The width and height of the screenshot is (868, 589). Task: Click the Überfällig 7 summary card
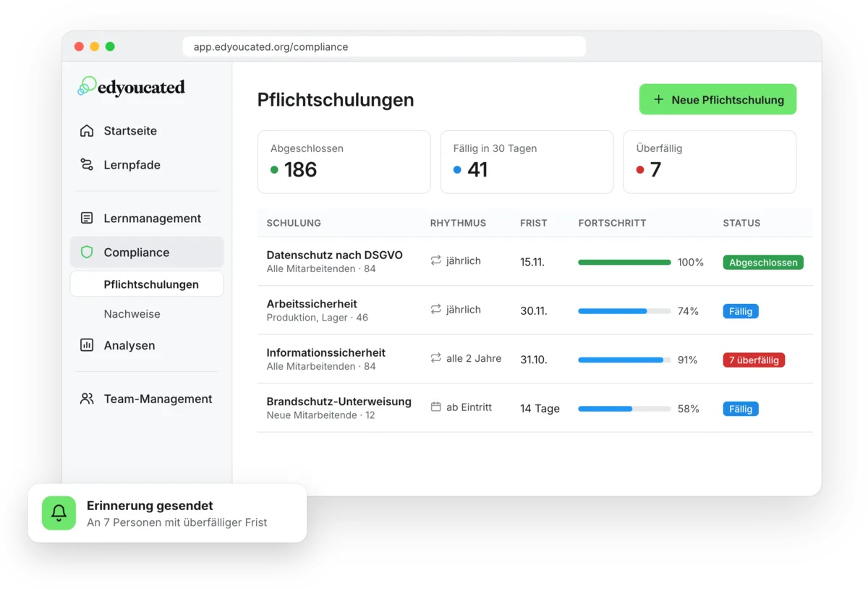(x=710, y=162)
